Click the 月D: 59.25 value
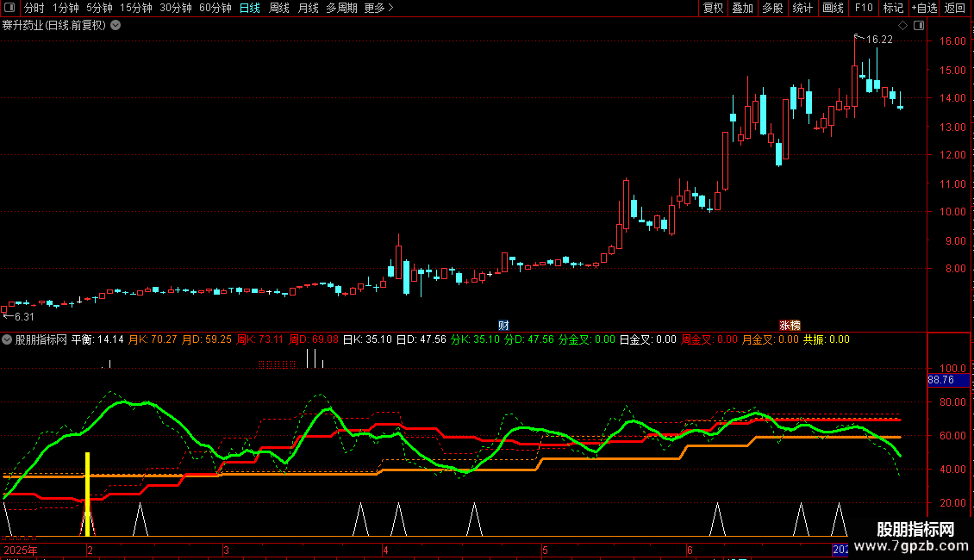The image size is (974, 560). coord(207,339)
